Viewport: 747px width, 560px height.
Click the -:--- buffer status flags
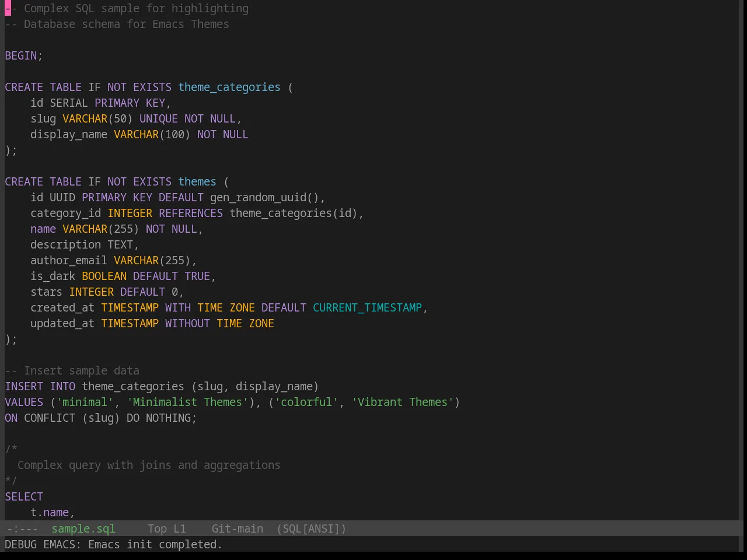pyautogui.click(x=22, y=528)
